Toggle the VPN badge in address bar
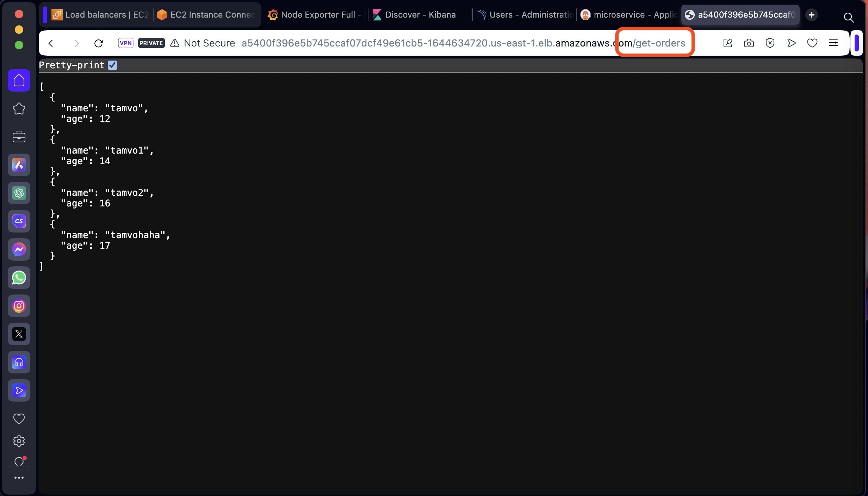This screenshot has width=868, height=496. tap(125, 43)
